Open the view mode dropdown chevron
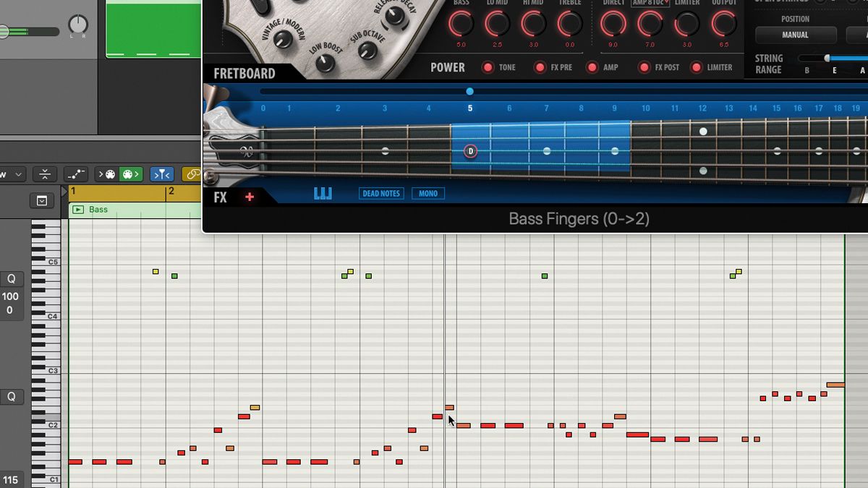Viewport: 868px width, 488px height. tap(17, 174)
